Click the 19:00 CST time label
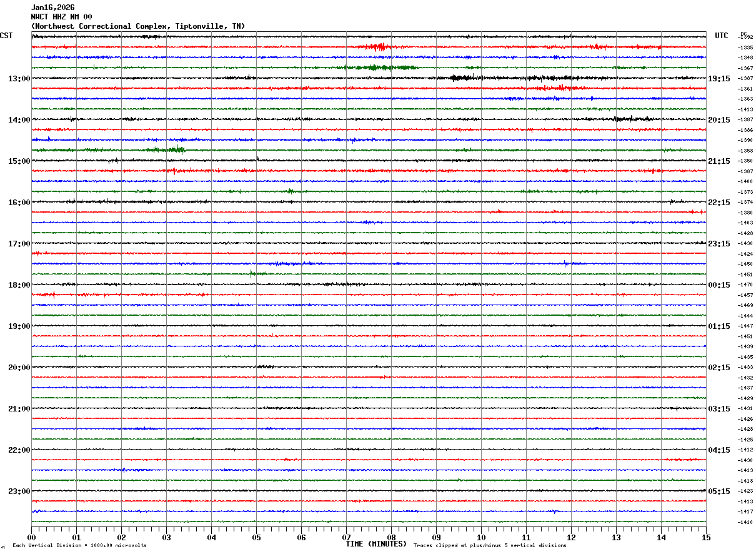 click(19, 326)
